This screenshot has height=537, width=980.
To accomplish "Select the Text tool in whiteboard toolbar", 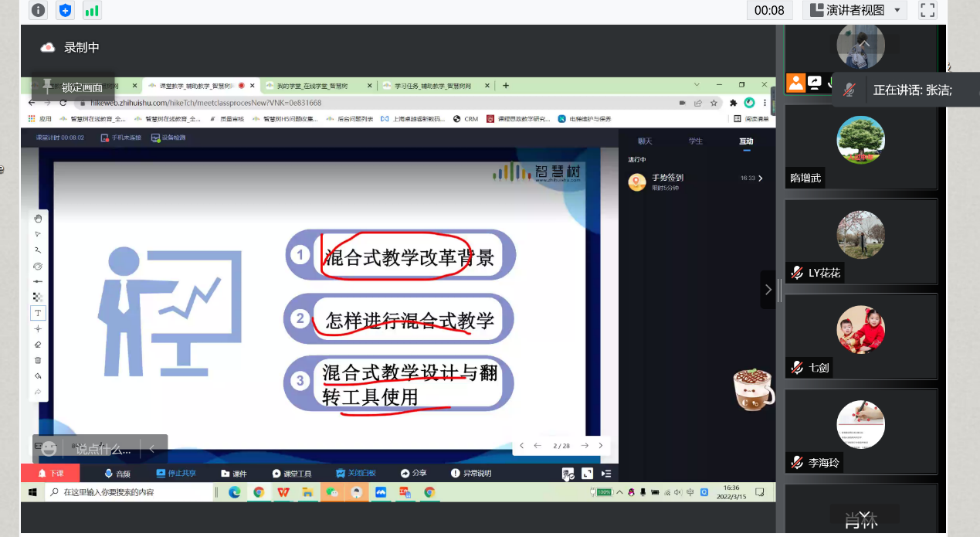I will click(38, 313).
